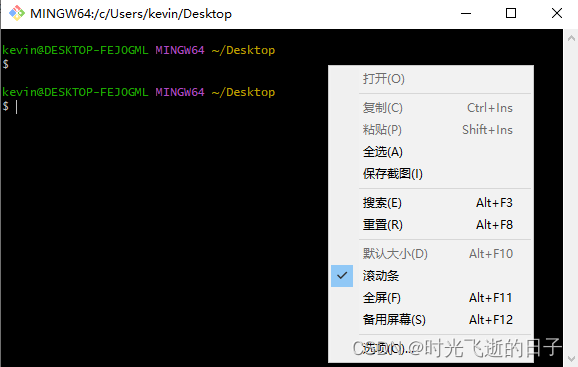Choose 全选(A) to select all

pos(431,152)
